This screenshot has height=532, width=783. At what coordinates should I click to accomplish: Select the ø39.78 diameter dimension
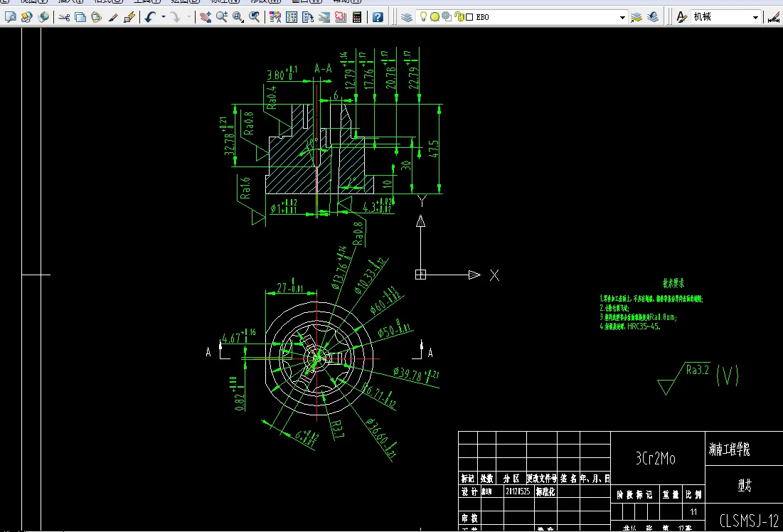pyautogui.click(x=416, y=374)
